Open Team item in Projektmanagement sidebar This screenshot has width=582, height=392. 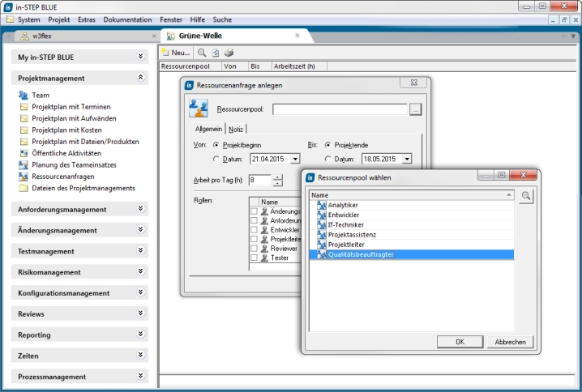[x=40, y=96]
